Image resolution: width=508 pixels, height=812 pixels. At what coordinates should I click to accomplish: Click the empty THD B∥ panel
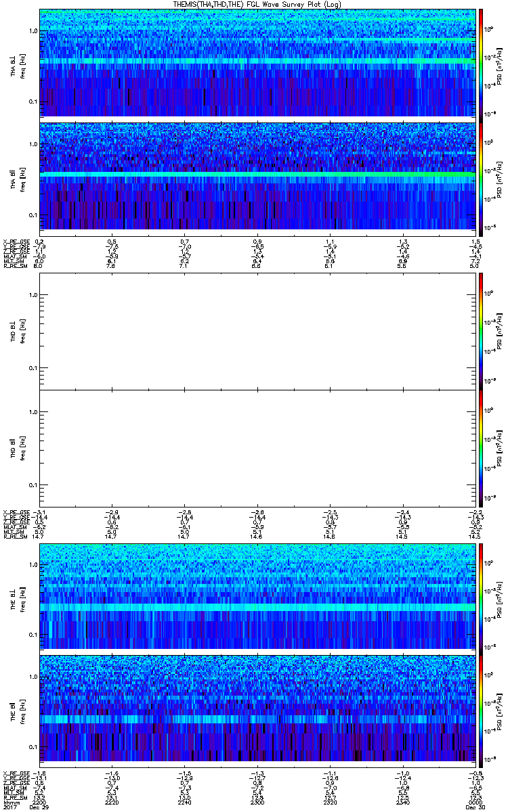tap(256, 449)
